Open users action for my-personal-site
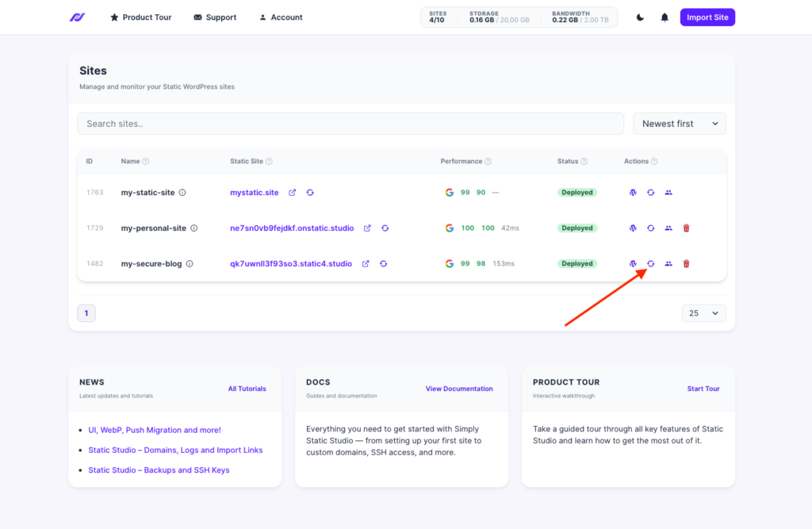Viewport: 812px width, 529px height. (668, 228)
